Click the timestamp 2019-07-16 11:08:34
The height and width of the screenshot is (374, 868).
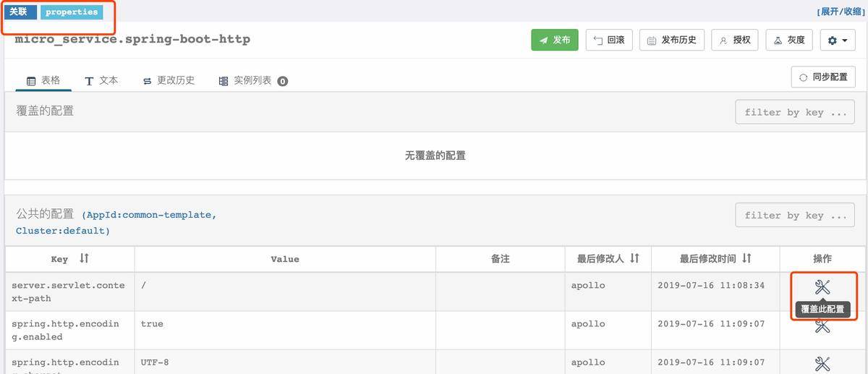click(x=711, y=285)
